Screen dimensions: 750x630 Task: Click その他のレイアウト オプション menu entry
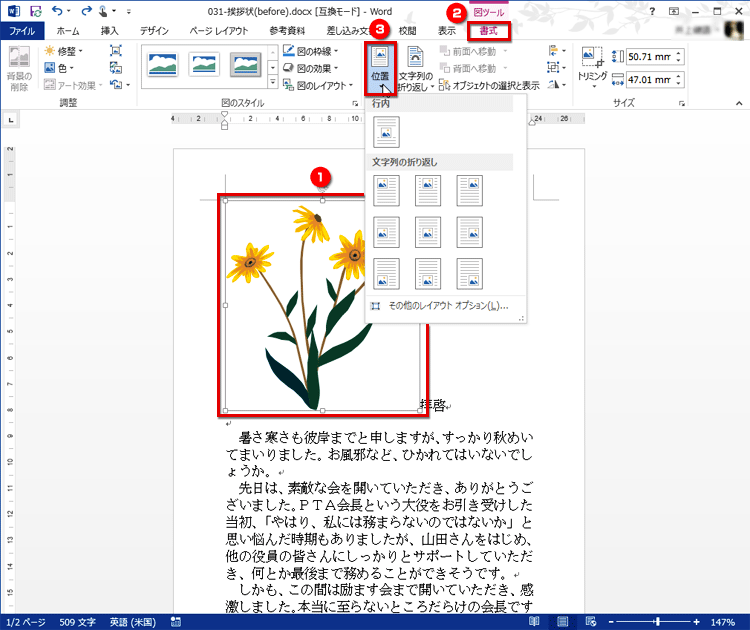click(445, 306)
